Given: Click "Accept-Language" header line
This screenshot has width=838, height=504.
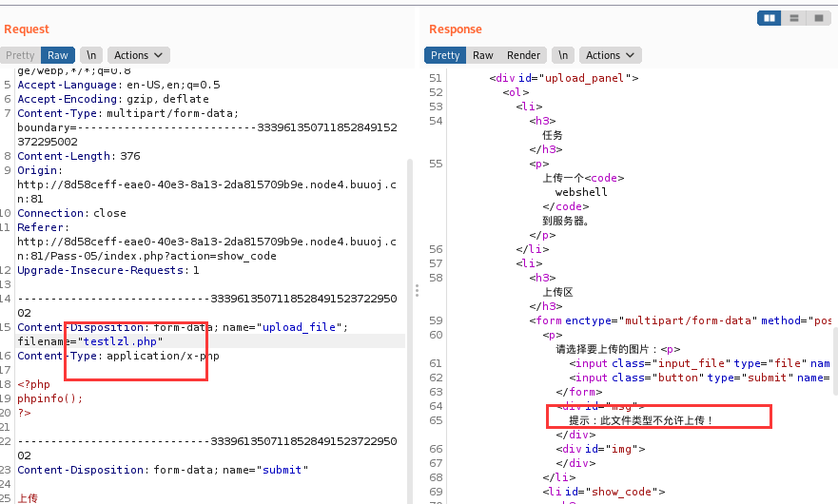Looking at the screenshot, I should [119, 85].
